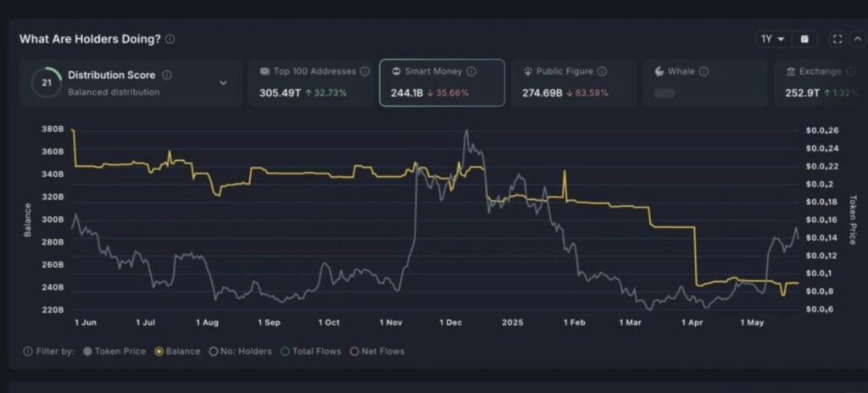Image resolution: width=868 pixels, height=393 pixels.
Task: Click the Distribution Score info icon
Action: point(167,75)
